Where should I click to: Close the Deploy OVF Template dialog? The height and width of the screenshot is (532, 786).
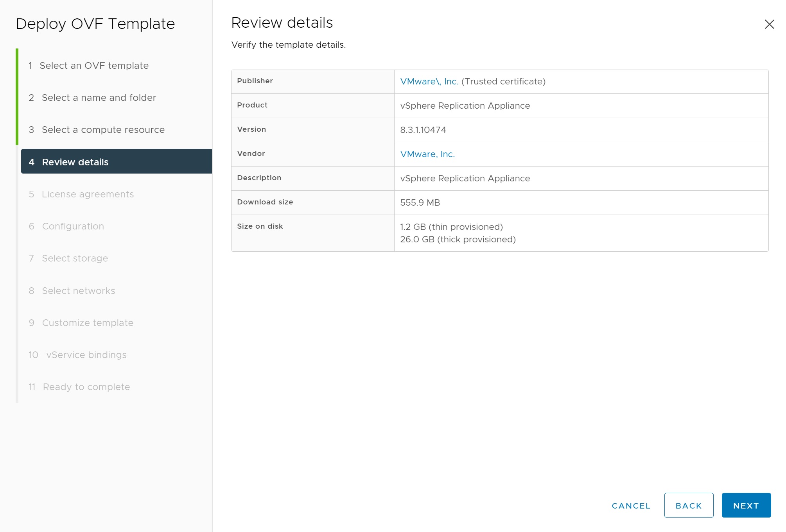(769, 24)
